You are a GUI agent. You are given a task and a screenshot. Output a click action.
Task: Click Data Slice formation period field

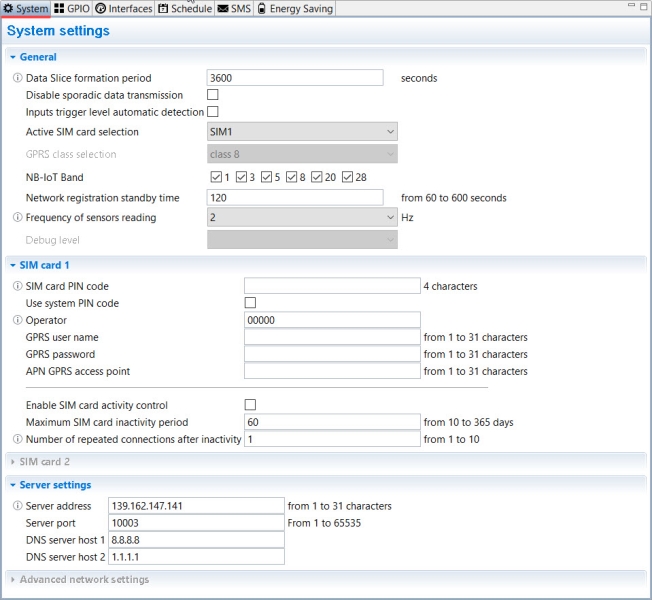[295, 78]
